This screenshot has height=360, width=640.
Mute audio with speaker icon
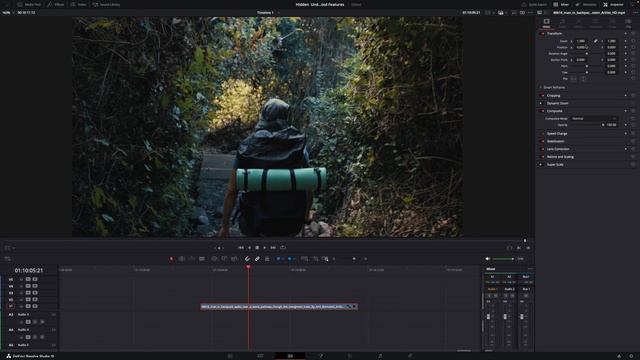pos(488,259)
